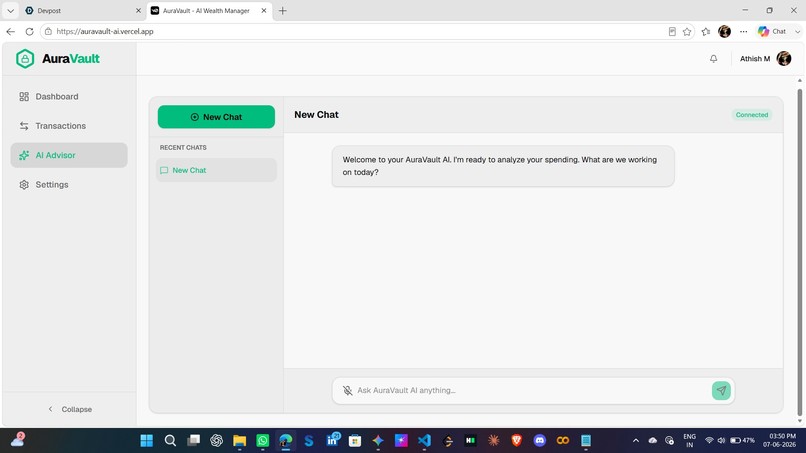Open File Explorer from taskbar
806x453 pixels.
coord(240,441)
